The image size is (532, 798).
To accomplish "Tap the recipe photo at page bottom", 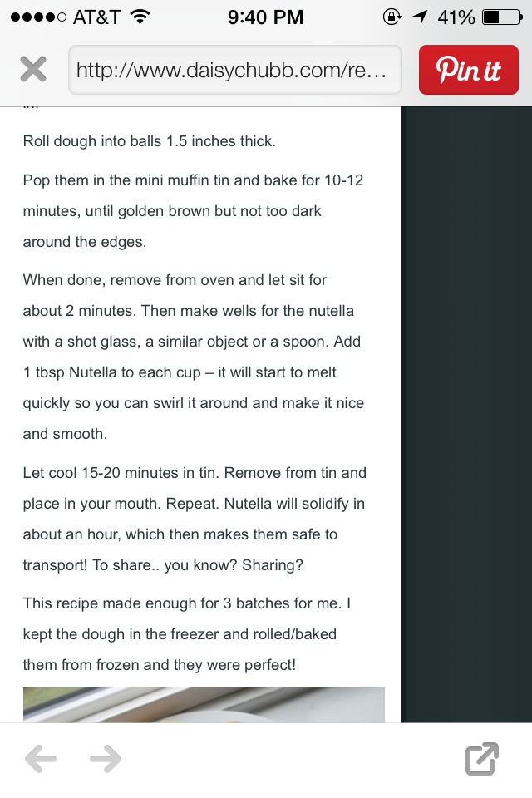I will [204, 705].
